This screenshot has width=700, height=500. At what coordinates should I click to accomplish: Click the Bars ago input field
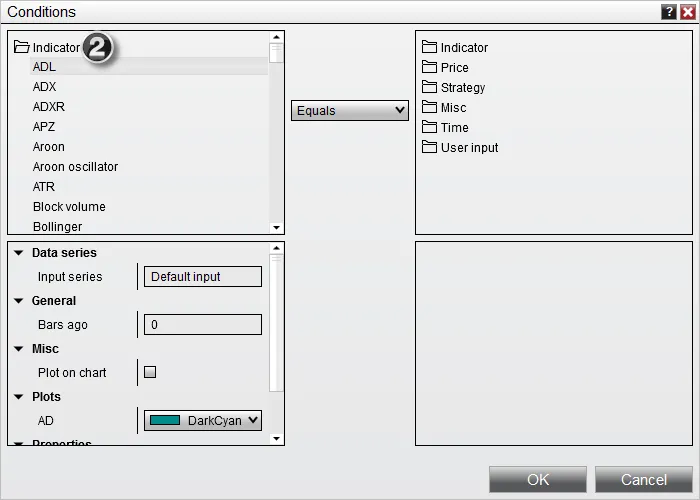[x=203, y=324]
